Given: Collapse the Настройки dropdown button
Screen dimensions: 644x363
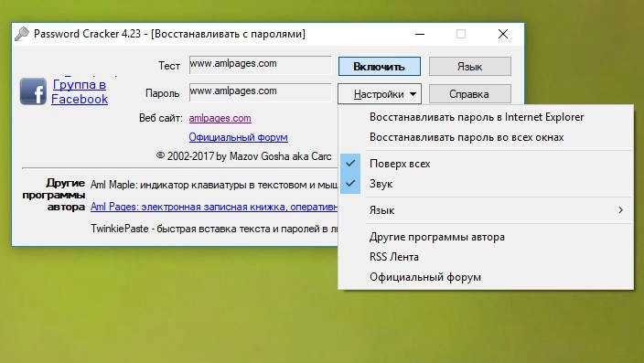Looking at the screenshot, I should click(x=380, y=94).
